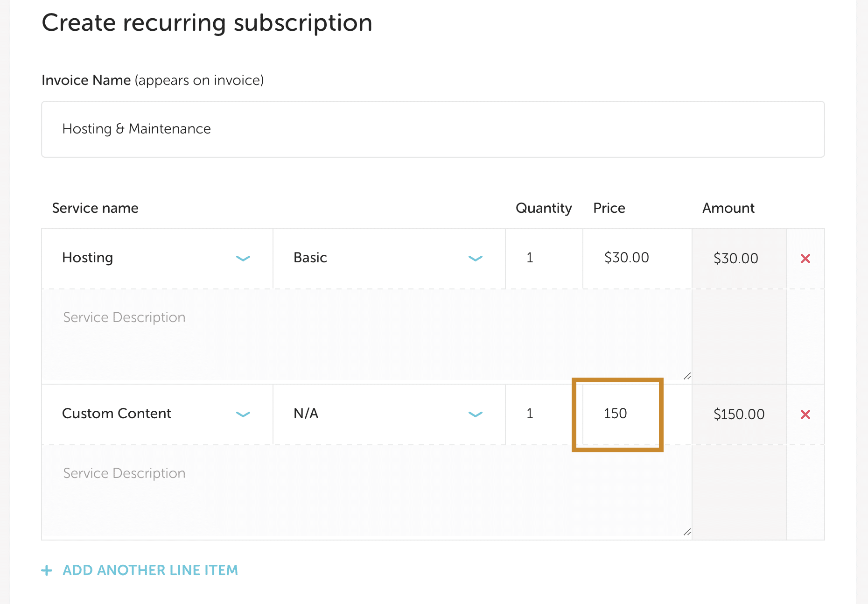Remove the Hosting line item
This screenshot has width=868, height=604.
point(805,259)
